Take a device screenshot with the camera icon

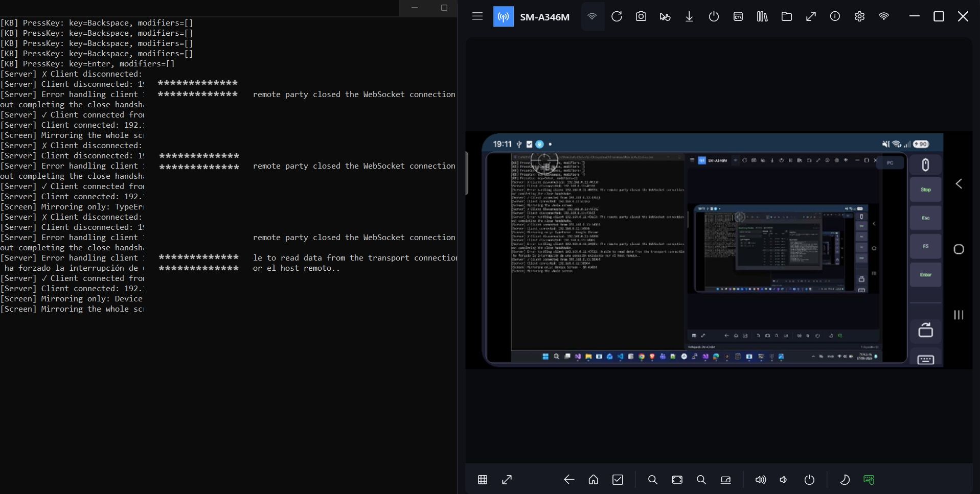point(641,16)
